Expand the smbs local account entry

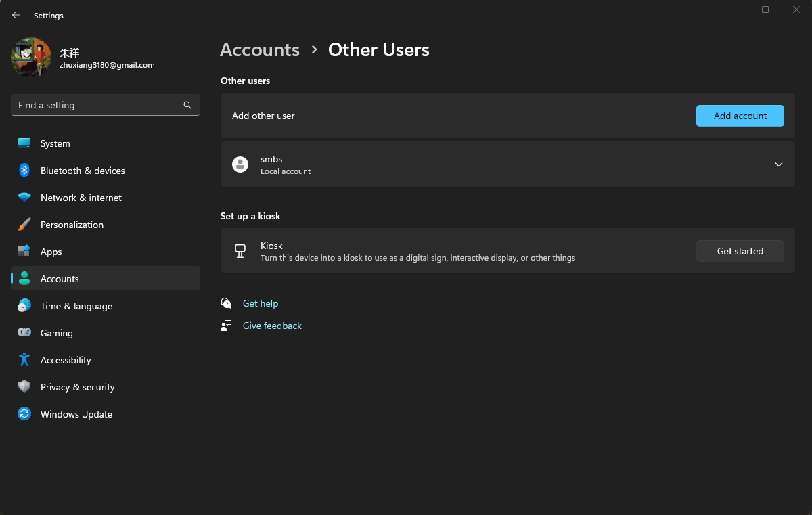pos(778,164)
